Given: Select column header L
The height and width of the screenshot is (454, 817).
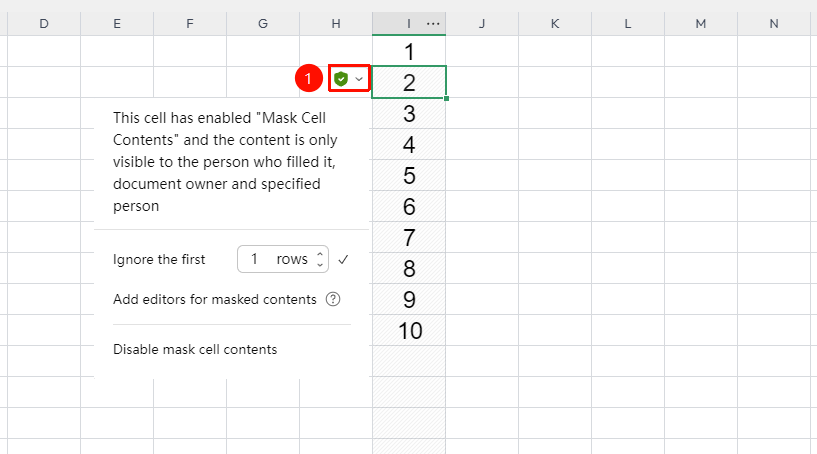Looking at the screenshot, I should coord(628,23).
